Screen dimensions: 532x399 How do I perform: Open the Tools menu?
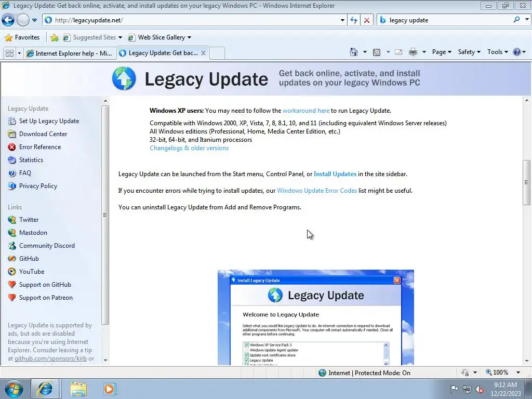point(498,52)
